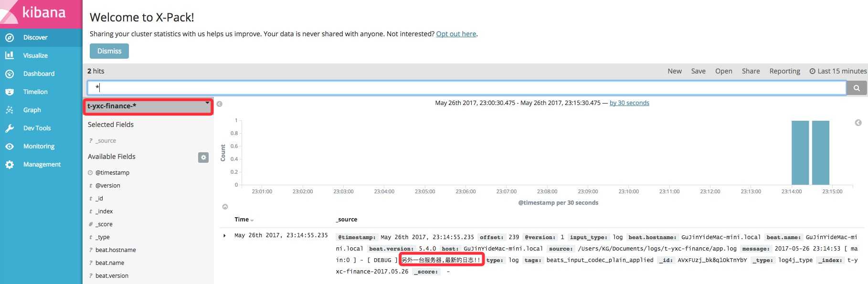Follow the Opt out here link
The width and height of the screenshot is (868, 284).
click(456, 34)
